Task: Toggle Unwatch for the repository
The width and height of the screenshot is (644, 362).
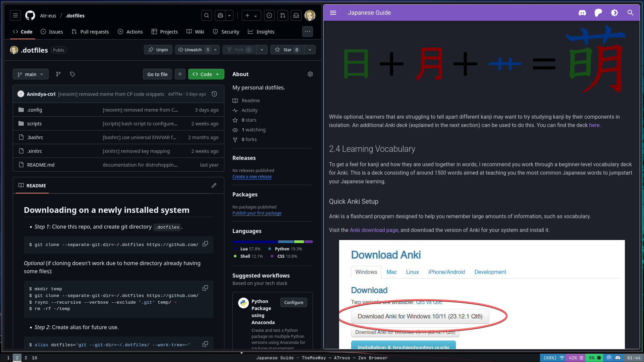Action: pyautogui.click(x=193, y=50)
